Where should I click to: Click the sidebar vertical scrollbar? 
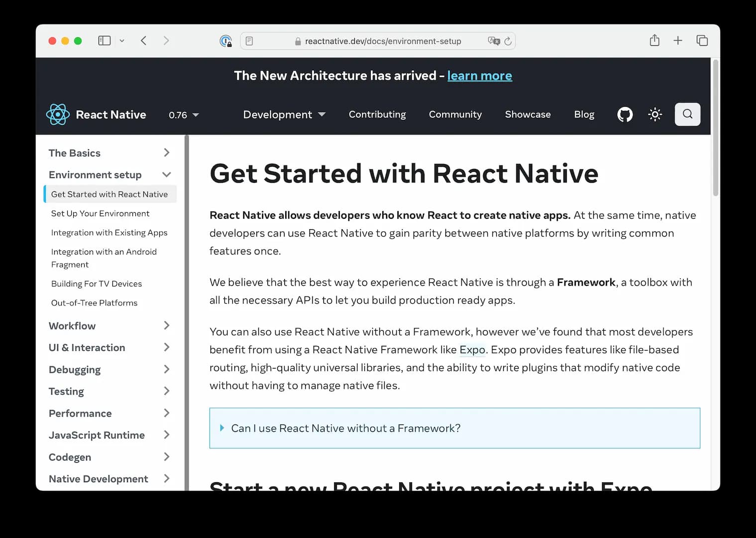pyautogui.click(x=187, y=313)
